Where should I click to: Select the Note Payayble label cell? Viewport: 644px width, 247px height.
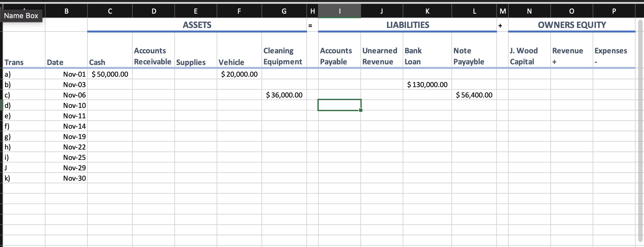475,50
